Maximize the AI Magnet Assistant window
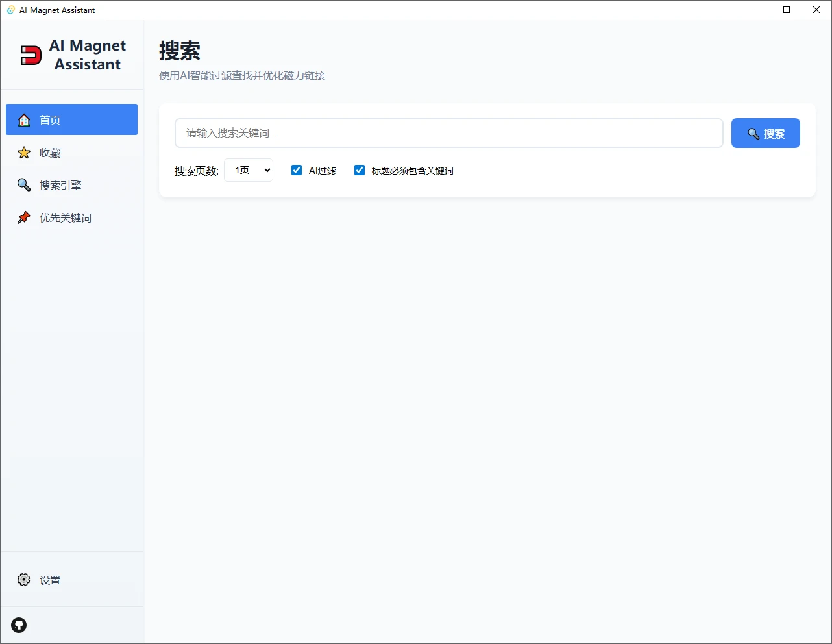This screenshot has width=832, height=644. pos(787,10)
